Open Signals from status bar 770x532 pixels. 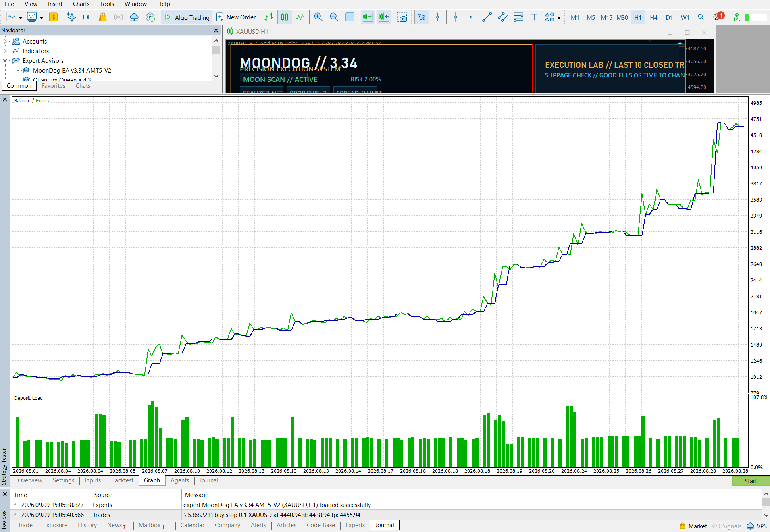727,526
